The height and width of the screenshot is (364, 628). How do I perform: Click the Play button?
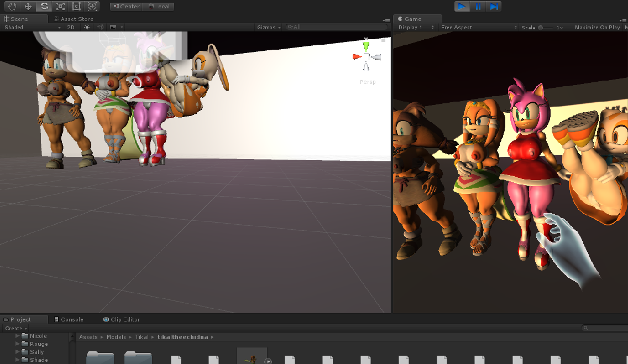coord(462,6)
